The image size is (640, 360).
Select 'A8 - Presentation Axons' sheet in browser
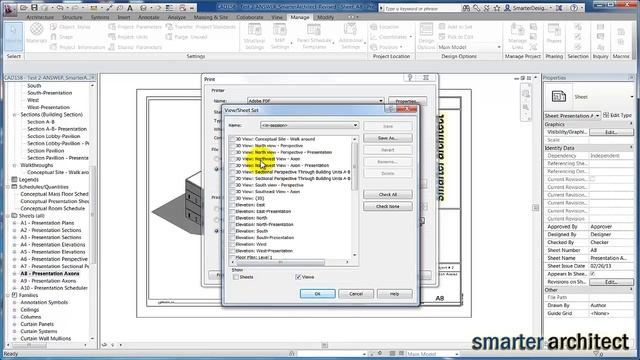pyautogui.click(x=50, y=273)
